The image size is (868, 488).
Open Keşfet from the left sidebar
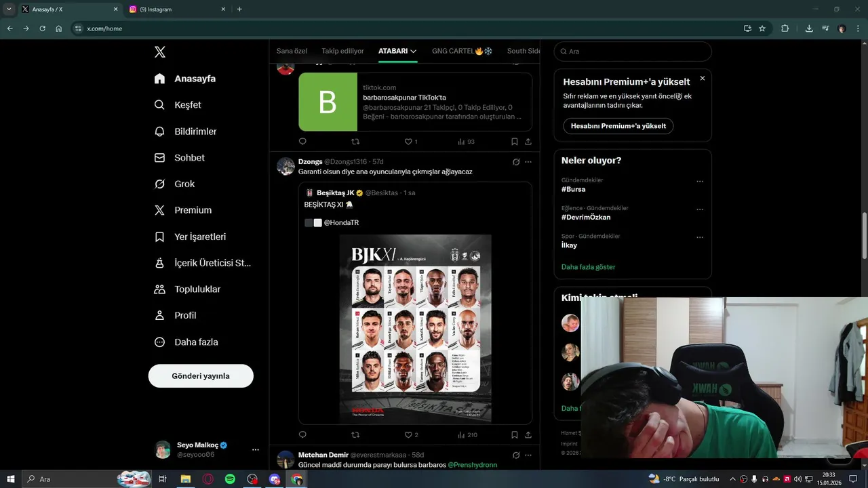[x=178, y=105]
